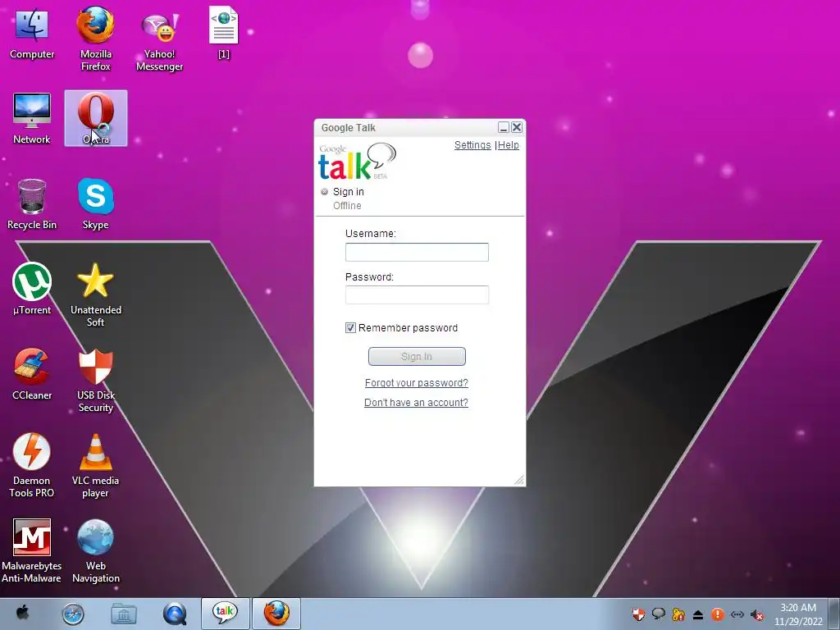This screenshot has height=630, width=840.
Task: Click the network connection tray icon
Action: pyautogui.click(x=737, y=614)
